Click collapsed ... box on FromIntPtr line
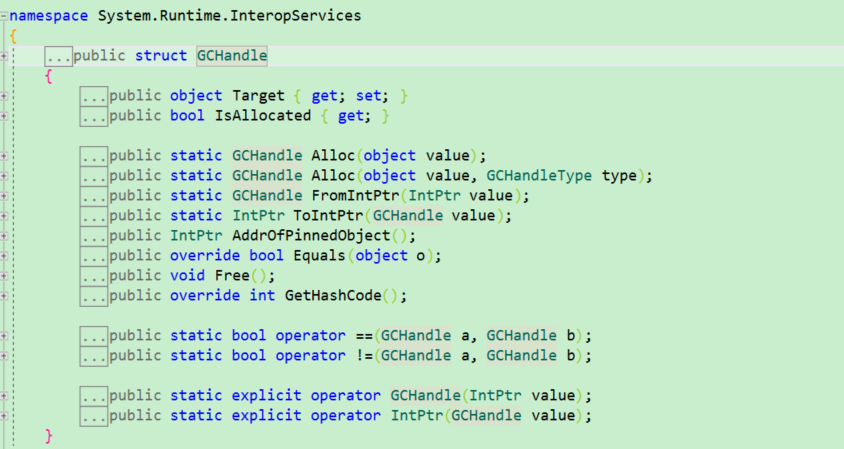 (94, 196)
